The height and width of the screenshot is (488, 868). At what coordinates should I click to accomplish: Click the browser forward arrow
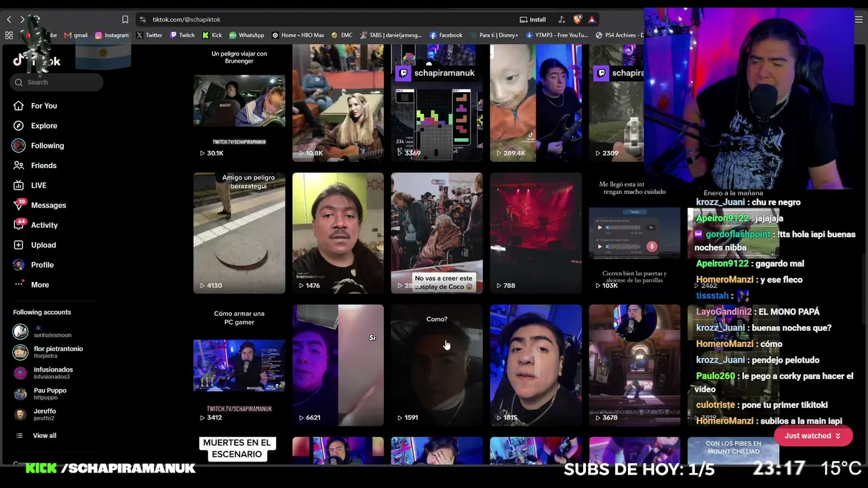(22, 20)
